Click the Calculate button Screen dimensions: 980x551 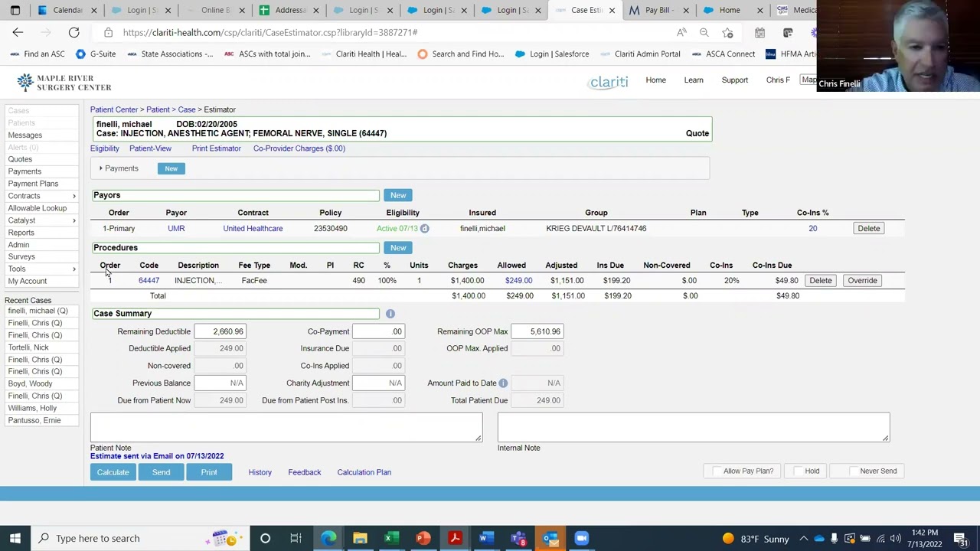[x=113, y=472]
